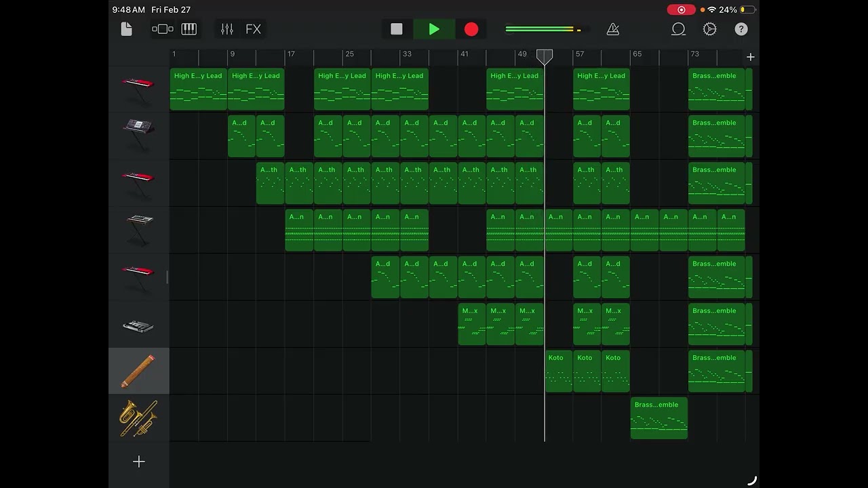Tap the Wi-Fi status icon

(x=711, y=9)
